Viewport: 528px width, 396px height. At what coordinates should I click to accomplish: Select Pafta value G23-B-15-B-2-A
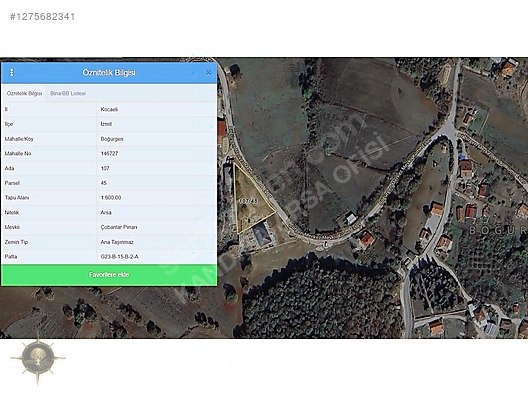[119, 257]
